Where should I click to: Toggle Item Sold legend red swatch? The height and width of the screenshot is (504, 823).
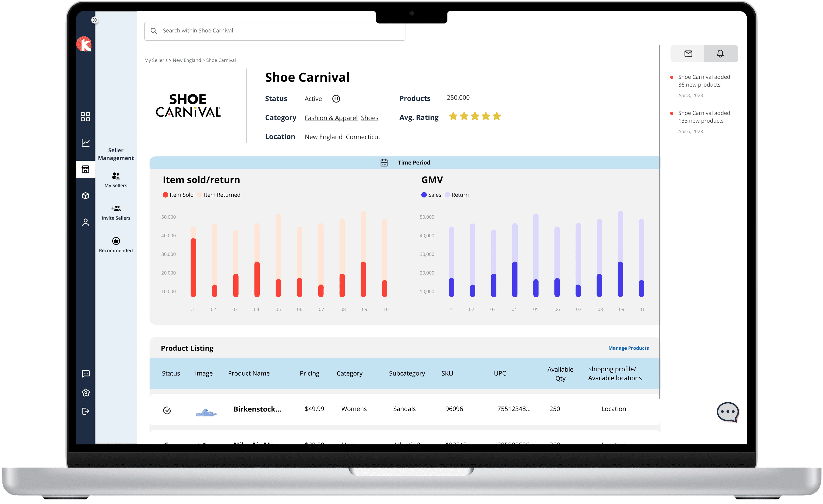pyautogui.click(x=165, y=195)
